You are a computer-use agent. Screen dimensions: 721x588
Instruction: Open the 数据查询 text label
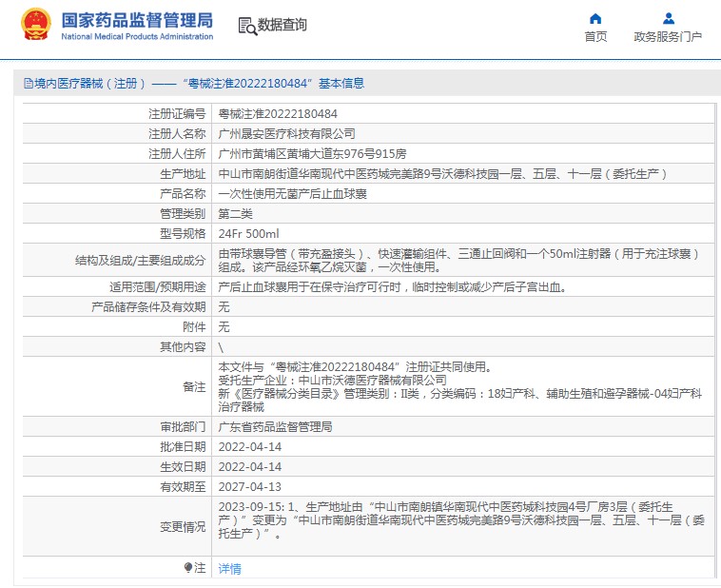[x=283, y=26]
